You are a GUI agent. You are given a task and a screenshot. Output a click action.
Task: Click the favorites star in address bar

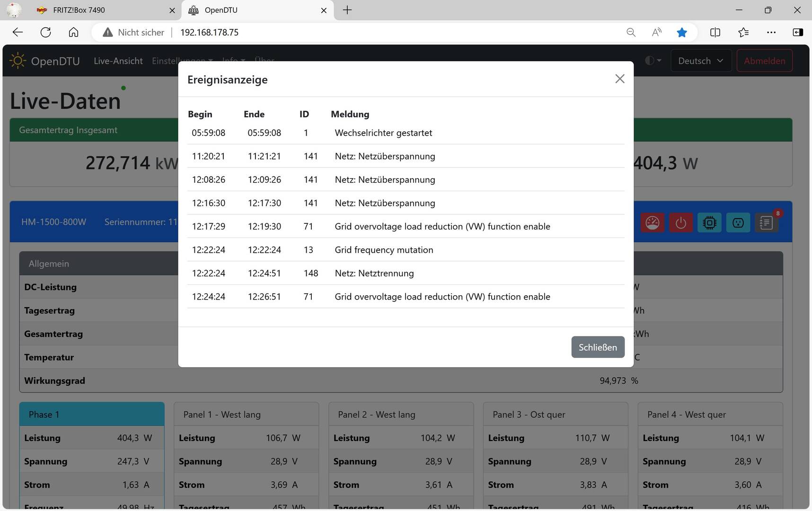682,32
